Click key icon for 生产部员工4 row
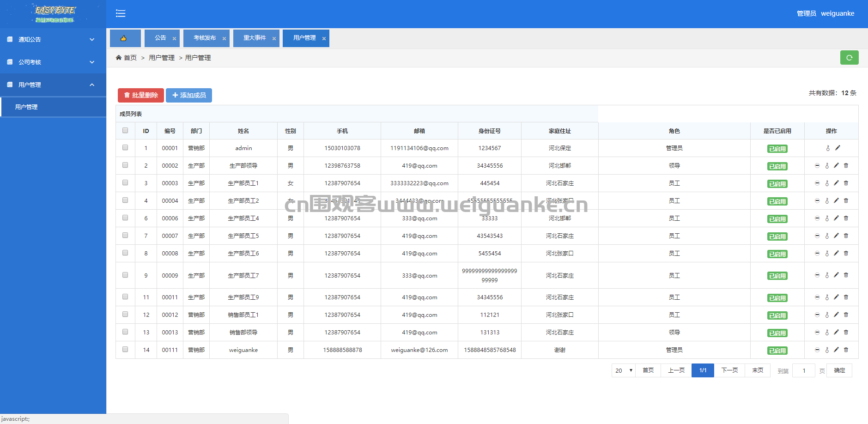 [x=827, y=218]
